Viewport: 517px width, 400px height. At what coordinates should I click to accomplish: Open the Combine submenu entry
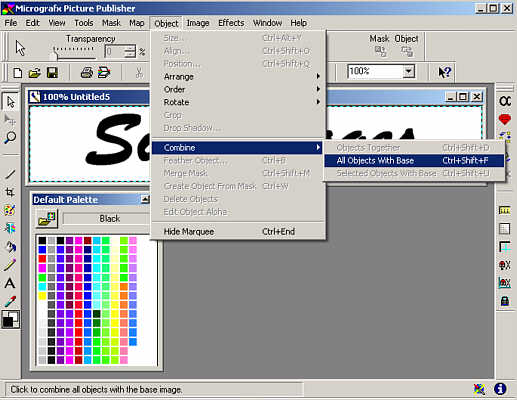237,148
